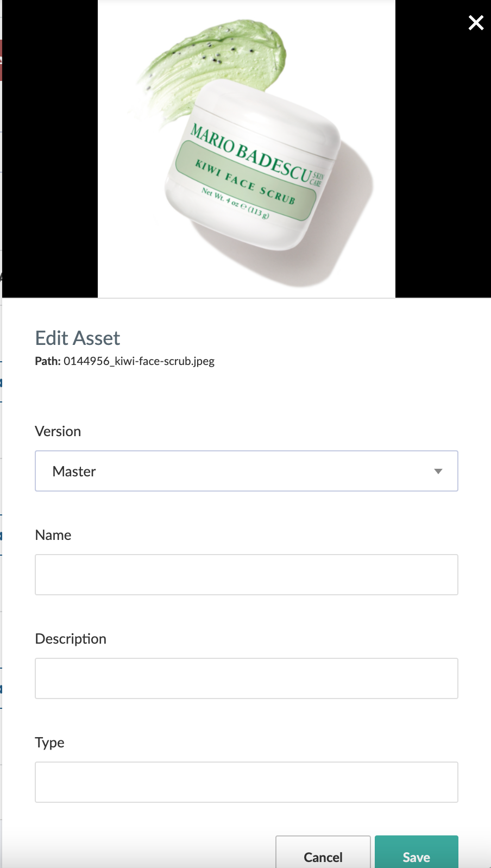Click the Name field label

pyautogui.click(x=53, y=535)
